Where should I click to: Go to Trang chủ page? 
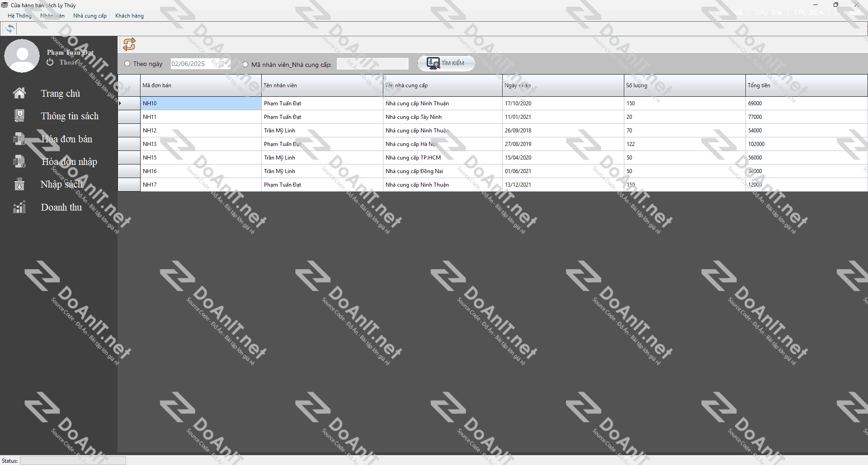coord(61,93)
